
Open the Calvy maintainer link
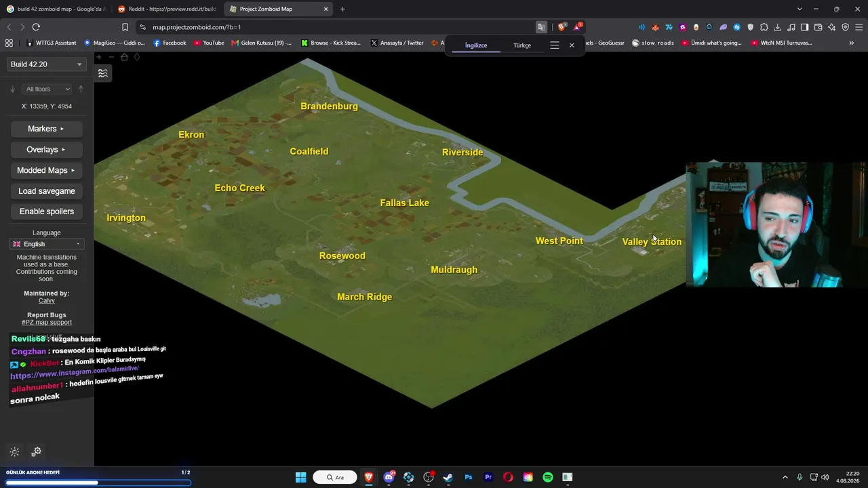pyautogui.click(x=47, y=301)
